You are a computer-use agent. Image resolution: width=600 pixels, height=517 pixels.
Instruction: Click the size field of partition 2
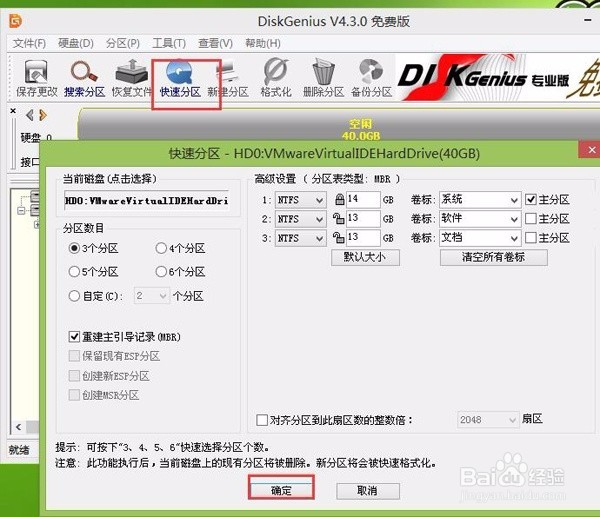[x=363, y=219]
